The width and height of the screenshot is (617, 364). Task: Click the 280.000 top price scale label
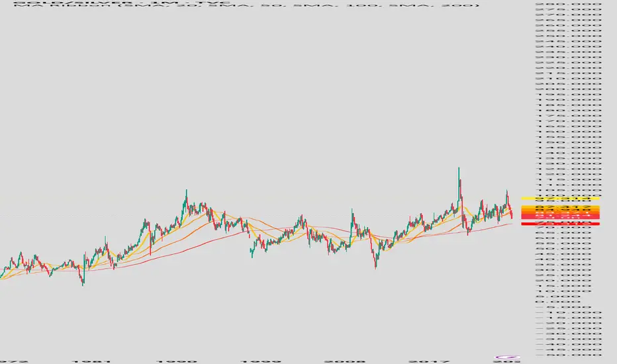pos(569,4)
